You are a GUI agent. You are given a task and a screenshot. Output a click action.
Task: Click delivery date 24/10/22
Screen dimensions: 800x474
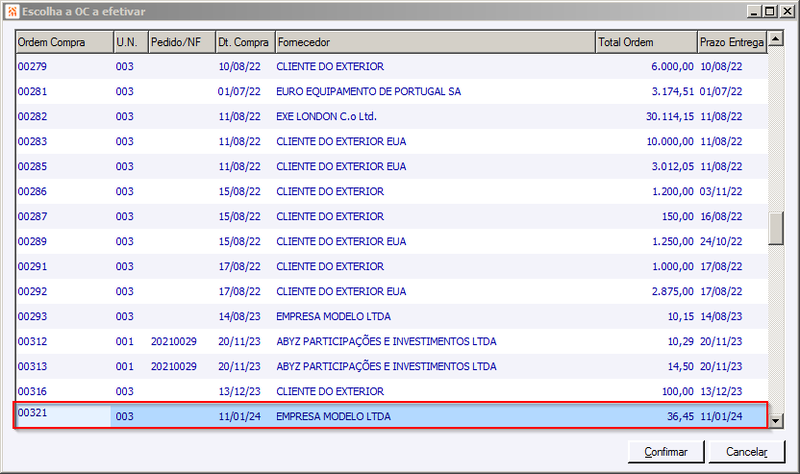click(x=721, y=241)
